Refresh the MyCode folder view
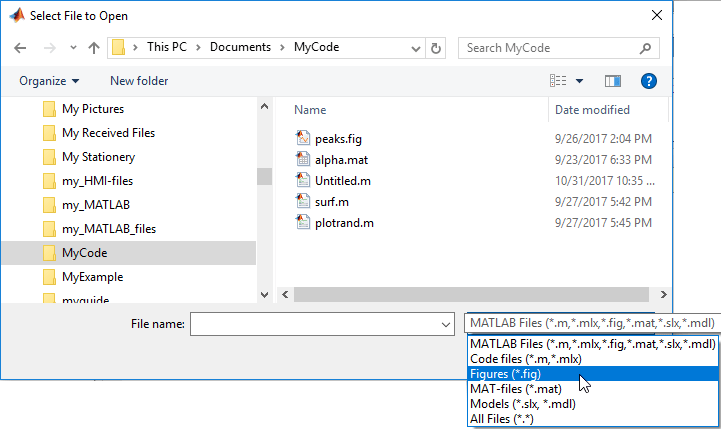The height and width of the screenshot is (429, 721). pos(436,48)
